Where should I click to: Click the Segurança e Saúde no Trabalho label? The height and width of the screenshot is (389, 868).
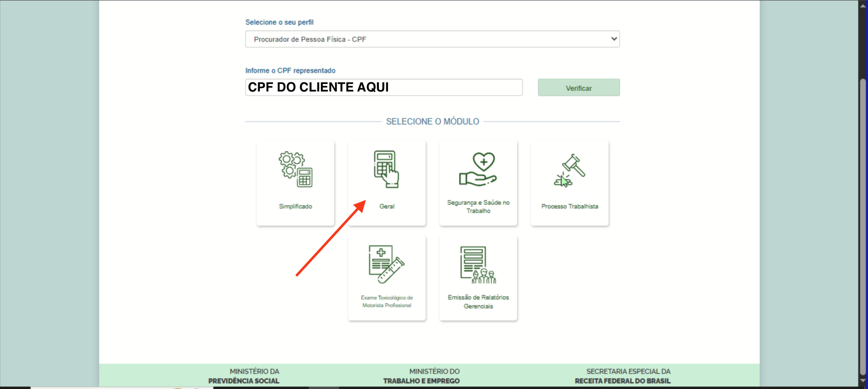478,206
